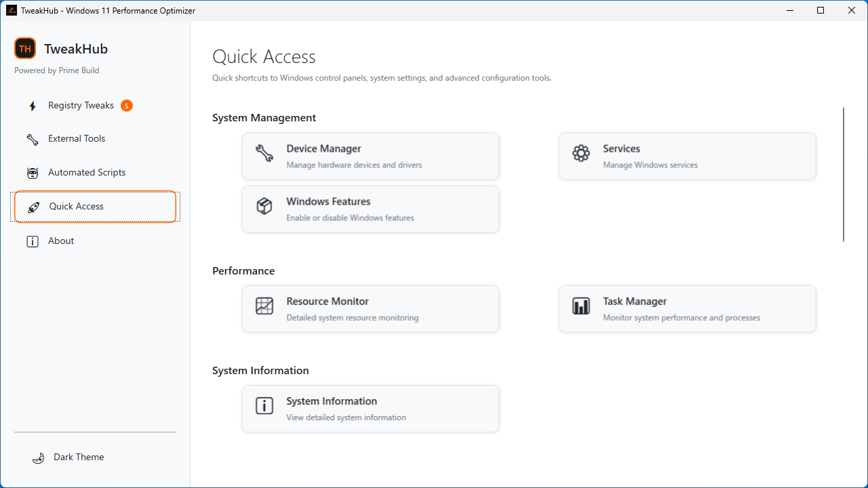Click the vertical scrollbar in content area

[844, 174]
